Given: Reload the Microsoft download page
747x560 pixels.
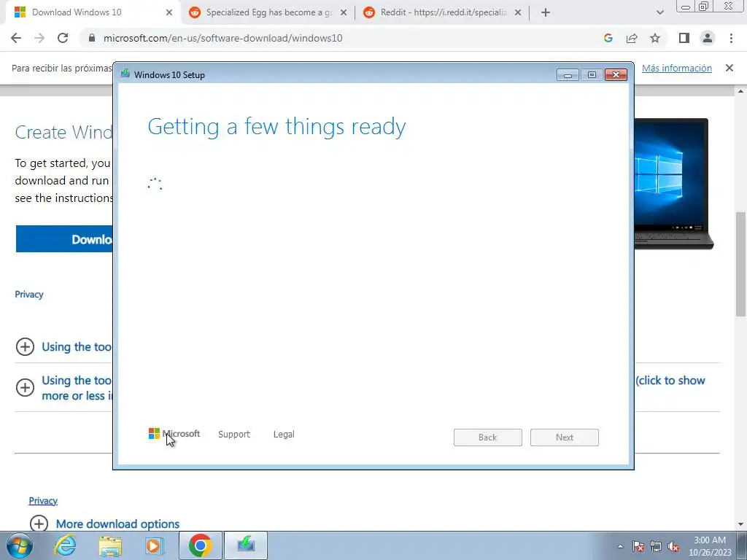Looking at the screenshot, I should tap(63, 38).
